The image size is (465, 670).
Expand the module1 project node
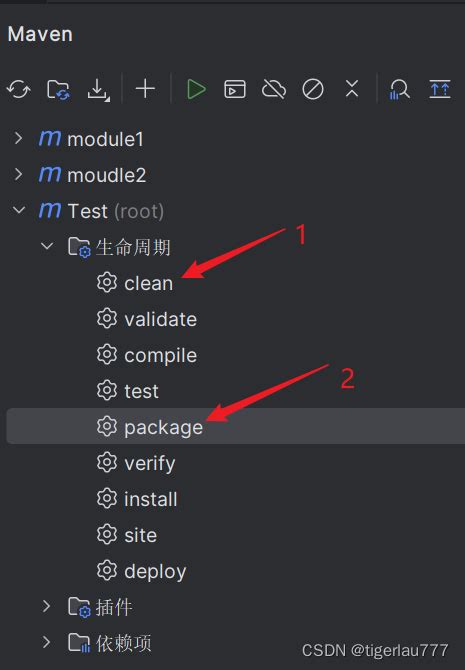[18, 138]
